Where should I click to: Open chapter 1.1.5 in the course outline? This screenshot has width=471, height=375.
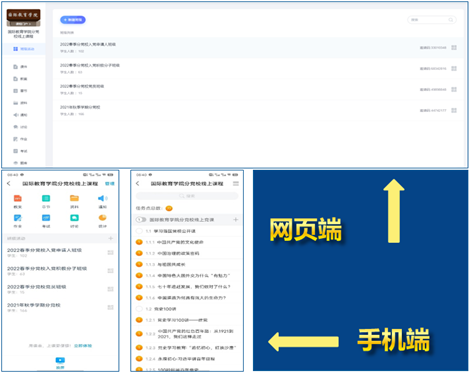pyautogui.click(x=187, y=287)
